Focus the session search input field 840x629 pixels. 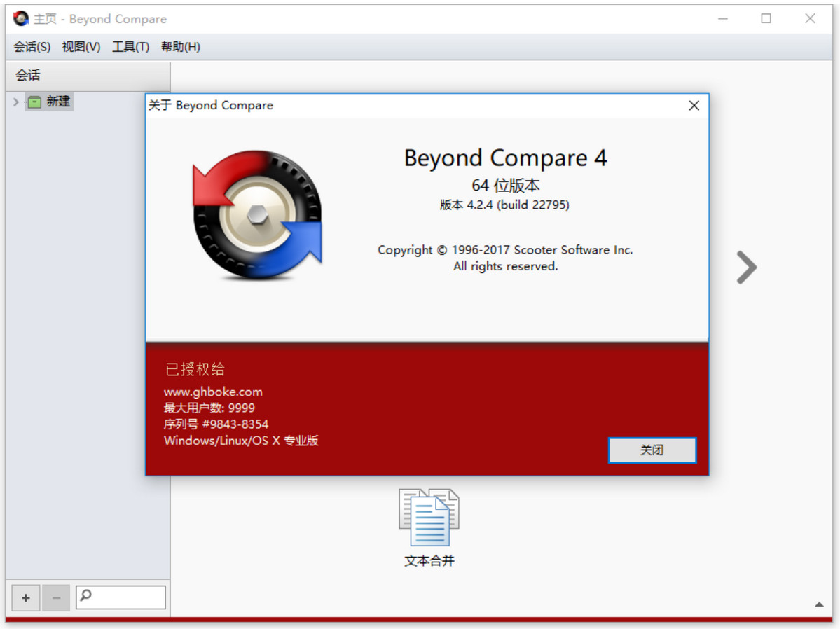(x=121, y=597)
